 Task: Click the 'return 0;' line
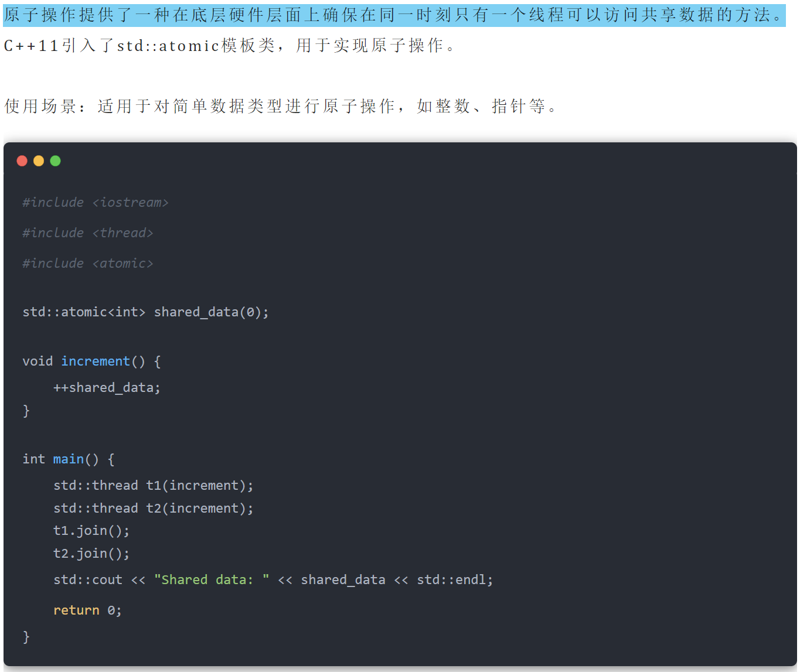pyautogui.click(x=87, y=610)
